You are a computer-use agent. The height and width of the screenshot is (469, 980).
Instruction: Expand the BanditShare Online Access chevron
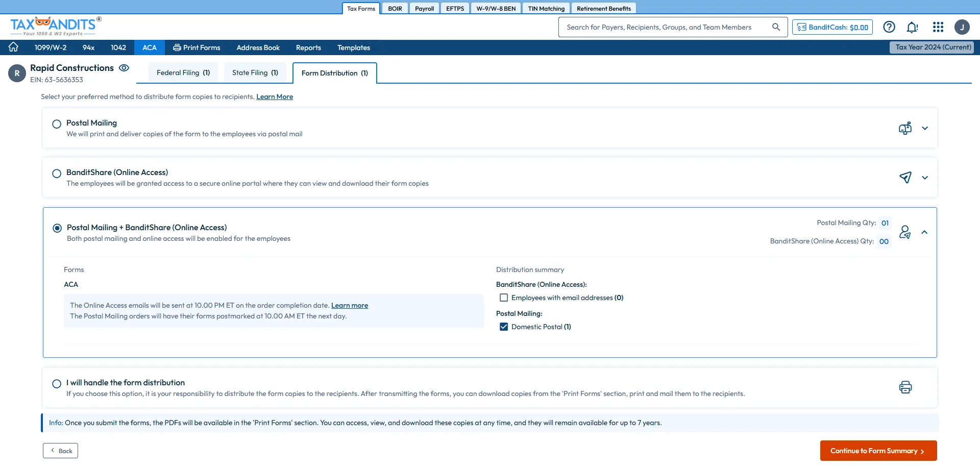925,178
